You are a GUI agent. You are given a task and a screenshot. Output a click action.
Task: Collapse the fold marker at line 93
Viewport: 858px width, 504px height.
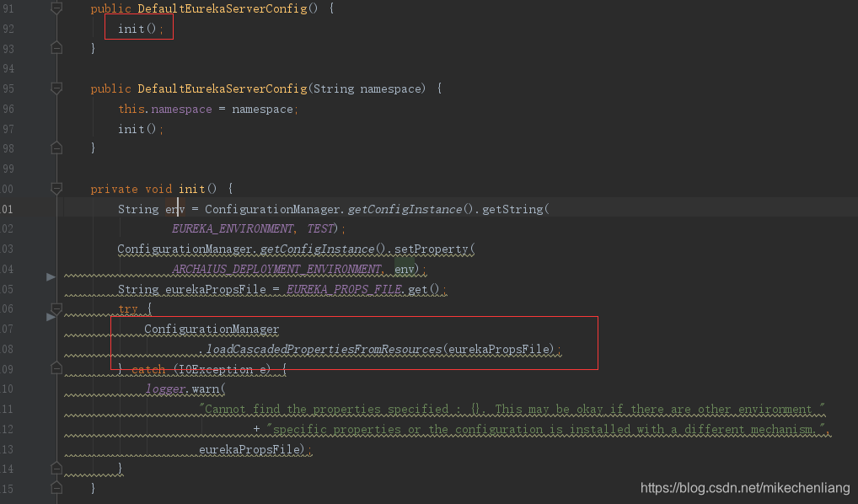56,49
